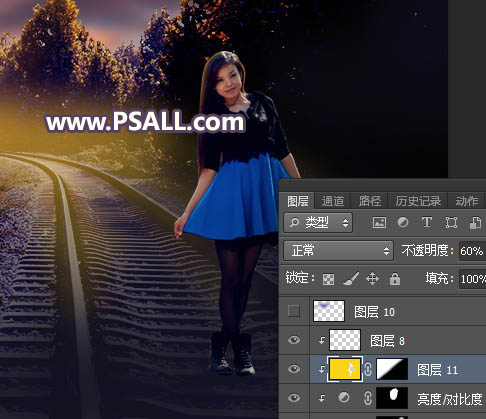Screen dimensions: 486x419
Task: Open the 路径 panel tab
Action: (x=370, y=201)
